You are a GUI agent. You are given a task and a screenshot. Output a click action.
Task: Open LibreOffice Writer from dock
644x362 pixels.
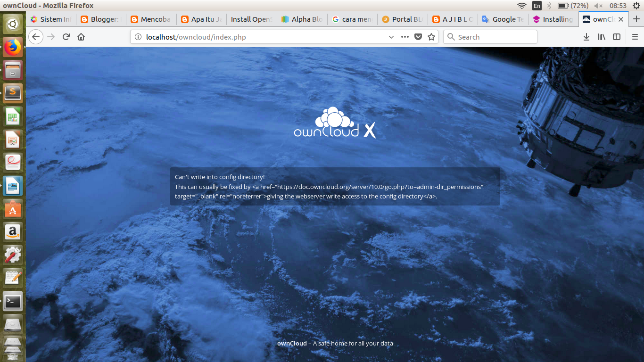point(13,186)
